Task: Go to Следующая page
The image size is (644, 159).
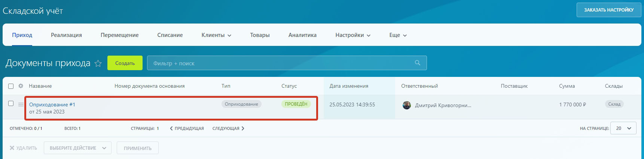Action: tap(228, 128)
